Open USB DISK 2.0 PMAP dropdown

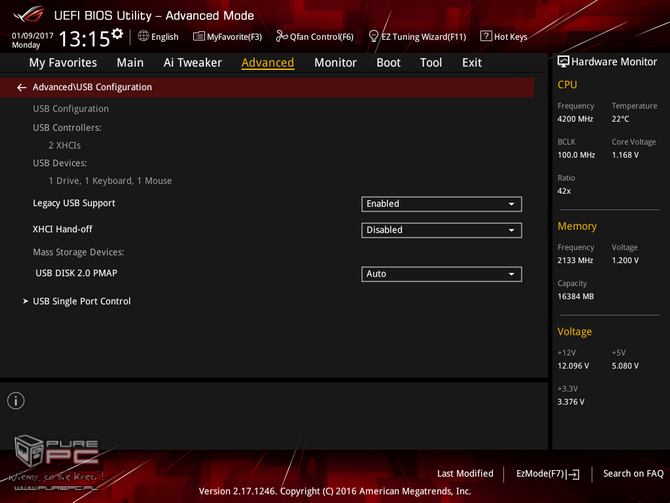point(441,274)
